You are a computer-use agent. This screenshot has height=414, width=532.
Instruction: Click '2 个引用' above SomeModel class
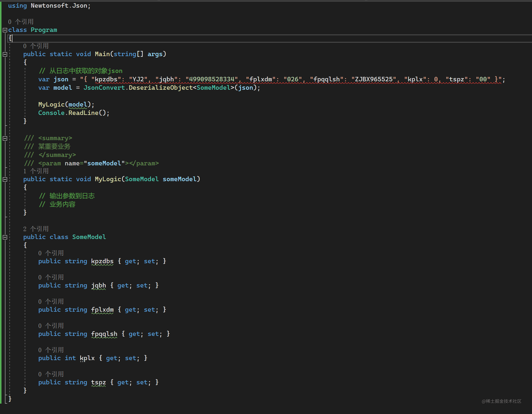(x=35, y=229)
